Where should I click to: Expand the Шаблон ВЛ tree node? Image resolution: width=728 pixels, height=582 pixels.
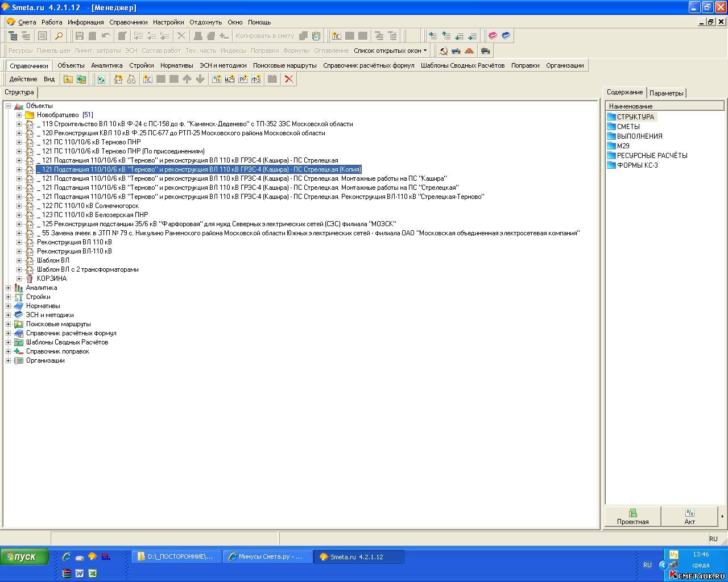click(x=19, y=260)
